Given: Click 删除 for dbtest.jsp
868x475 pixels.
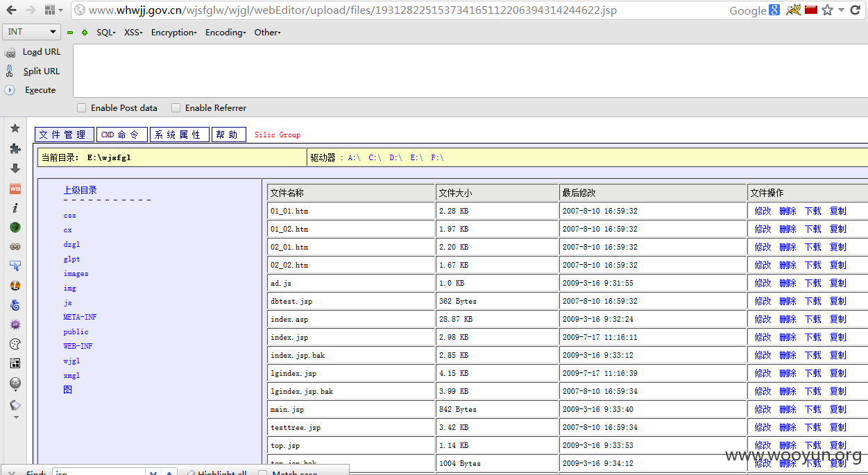Looking at the screenshot, I should (788, 301).
